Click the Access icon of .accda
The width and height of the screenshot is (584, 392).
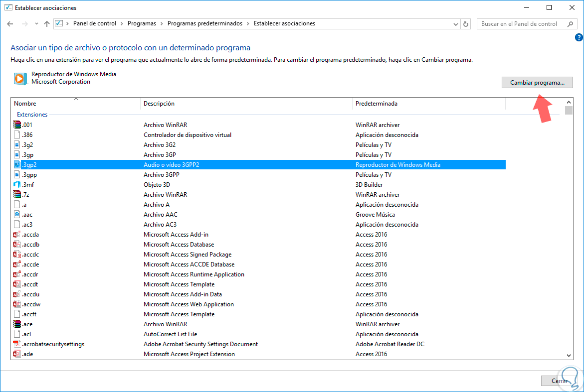[17, 235]
